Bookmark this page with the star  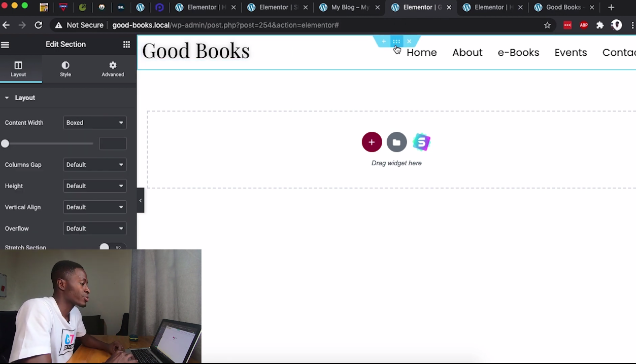click(547, 25)
